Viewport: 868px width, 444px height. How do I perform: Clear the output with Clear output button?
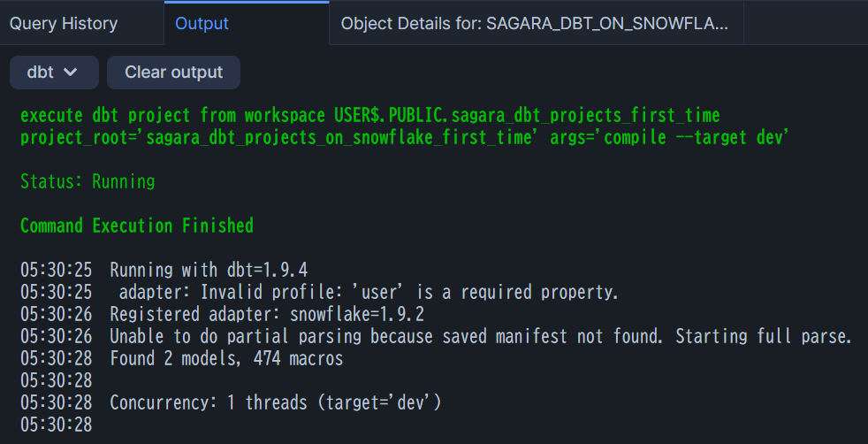(x=174, y=72)
